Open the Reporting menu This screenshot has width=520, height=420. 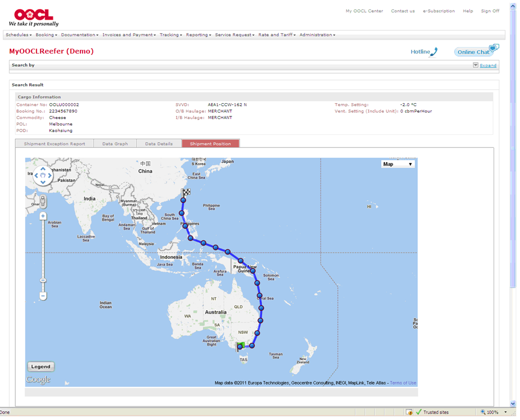(198, 35)
